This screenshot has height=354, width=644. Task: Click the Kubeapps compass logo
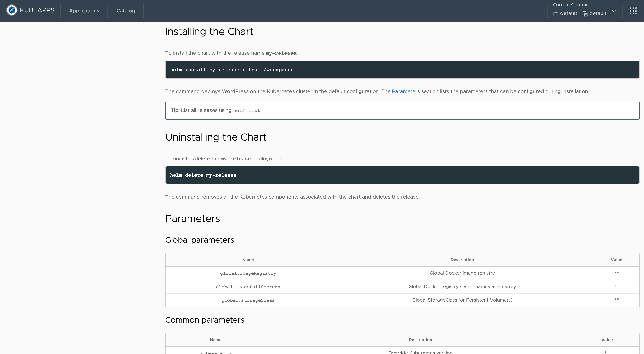pos(11,10)
